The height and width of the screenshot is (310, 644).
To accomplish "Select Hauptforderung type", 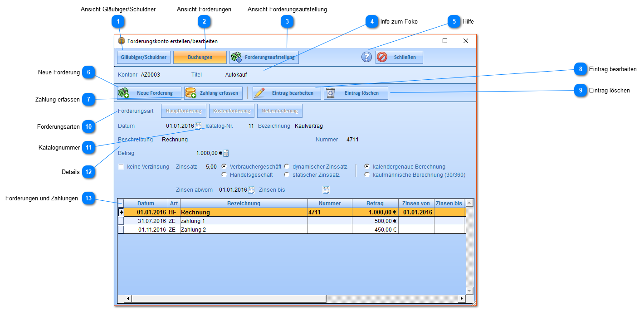I will [184, 111].
